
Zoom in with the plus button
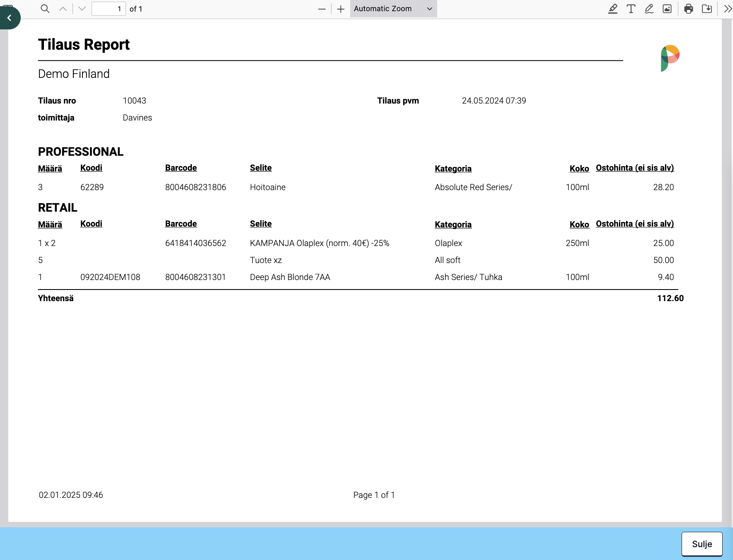click(341, 9)
